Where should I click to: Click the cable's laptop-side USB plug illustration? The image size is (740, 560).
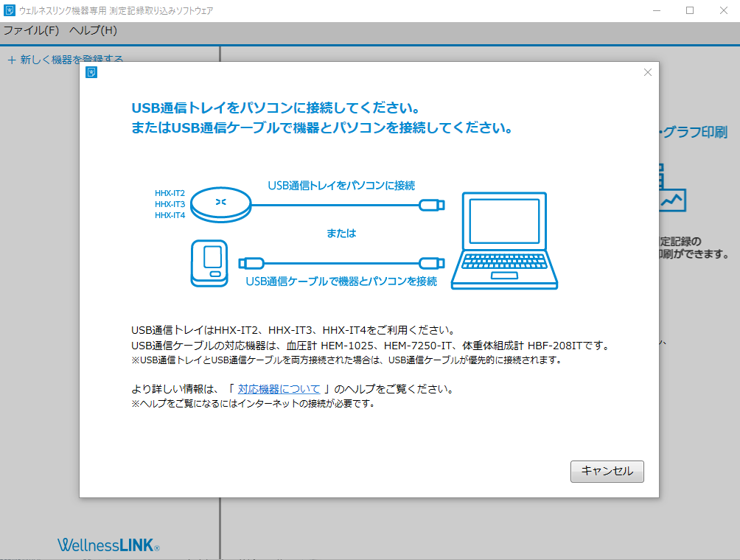432,263
